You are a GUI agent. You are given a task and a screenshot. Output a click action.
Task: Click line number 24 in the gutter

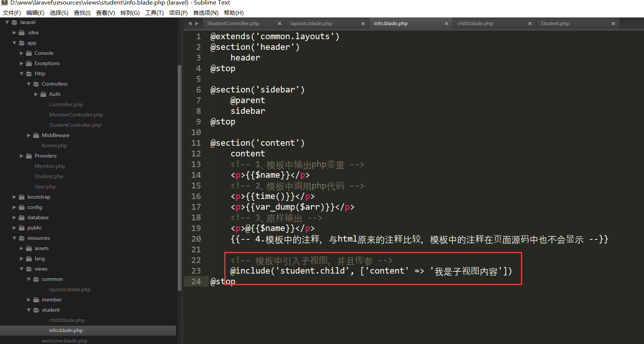tap(196, 282)
